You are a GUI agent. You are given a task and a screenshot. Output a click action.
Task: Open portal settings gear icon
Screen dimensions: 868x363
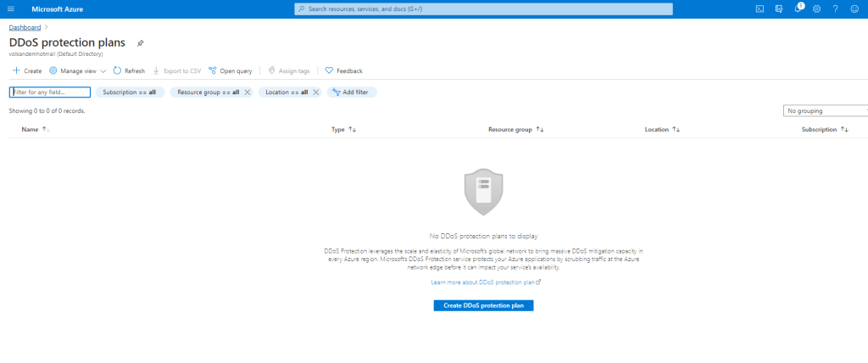pos(816,8)
